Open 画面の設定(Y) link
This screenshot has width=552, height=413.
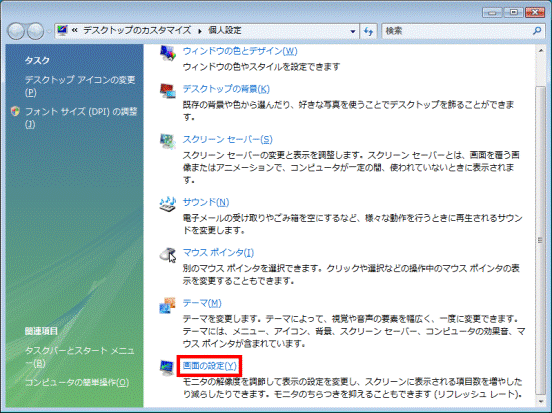point(210,366)
